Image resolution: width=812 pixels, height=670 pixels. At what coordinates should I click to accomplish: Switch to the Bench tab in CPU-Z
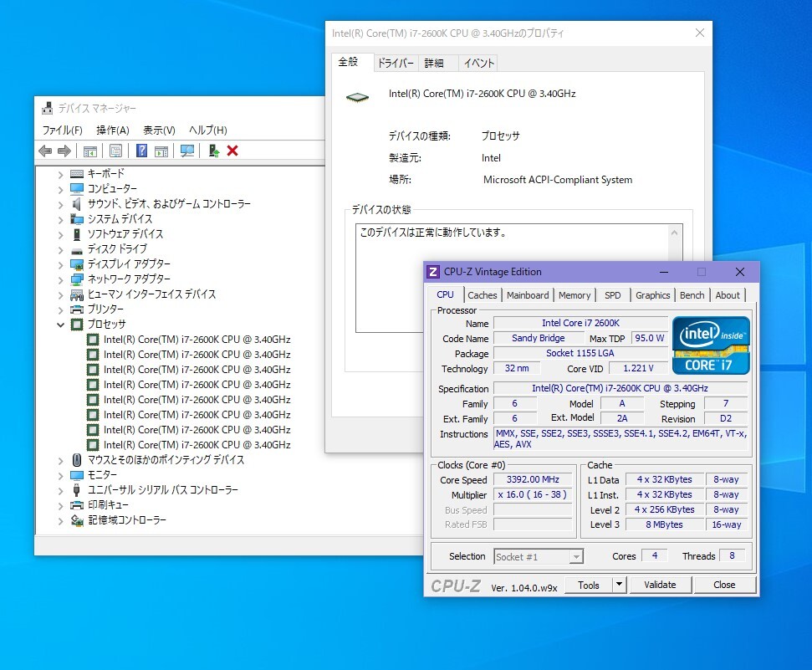692,295
